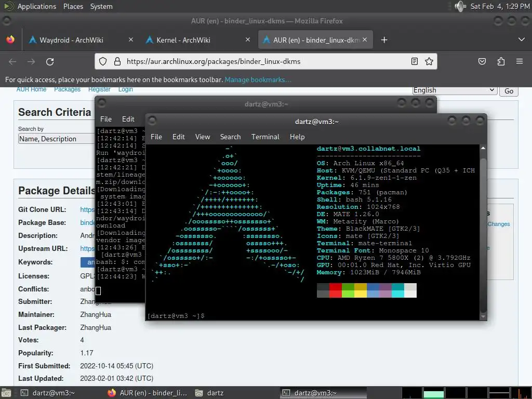Open the Upstream URL link

coord(87,249)
